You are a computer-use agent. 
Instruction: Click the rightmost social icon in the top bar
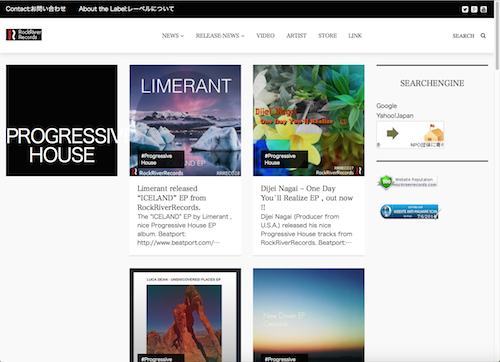coord(484,9)
